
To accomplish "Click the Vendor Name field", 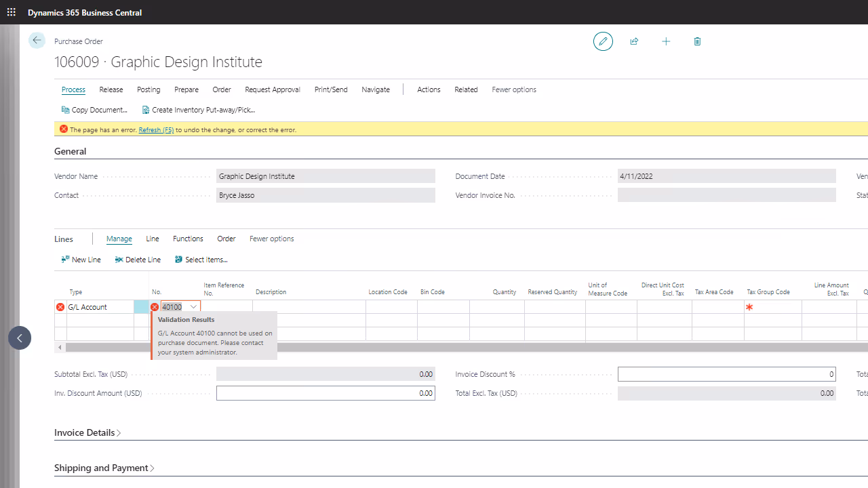I will [325, 176].
